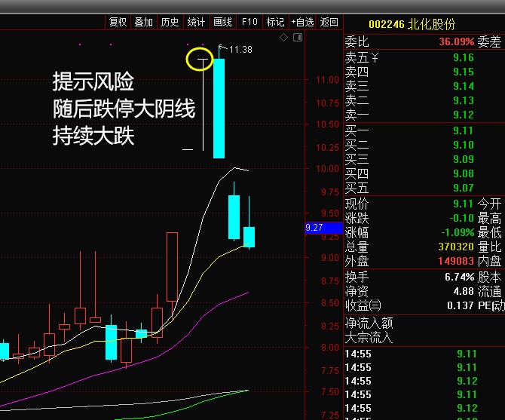
Task: Click the large cyan limit-down candlestick
Action: click(219, 109)
